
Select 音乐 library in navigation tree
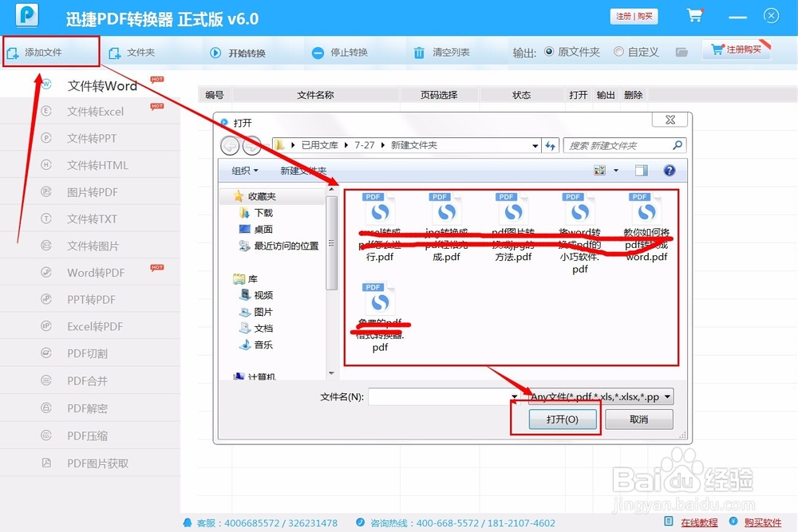(x=263, y=345)
